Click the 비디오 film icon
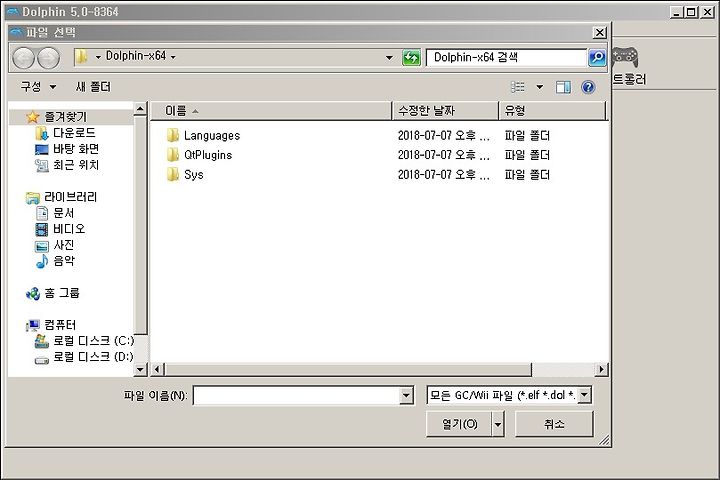Viewport: 720px width, 480px height. pos(41,229)
